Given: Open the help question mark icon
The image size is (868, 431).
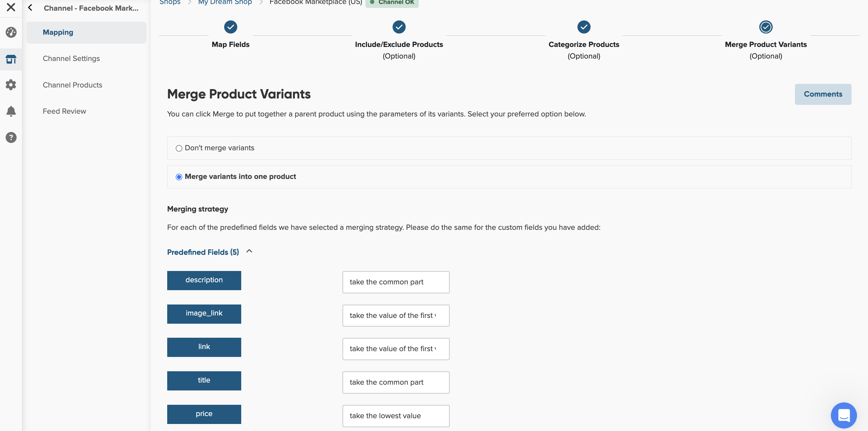Looking at the screenshot, I should point(11,137).
